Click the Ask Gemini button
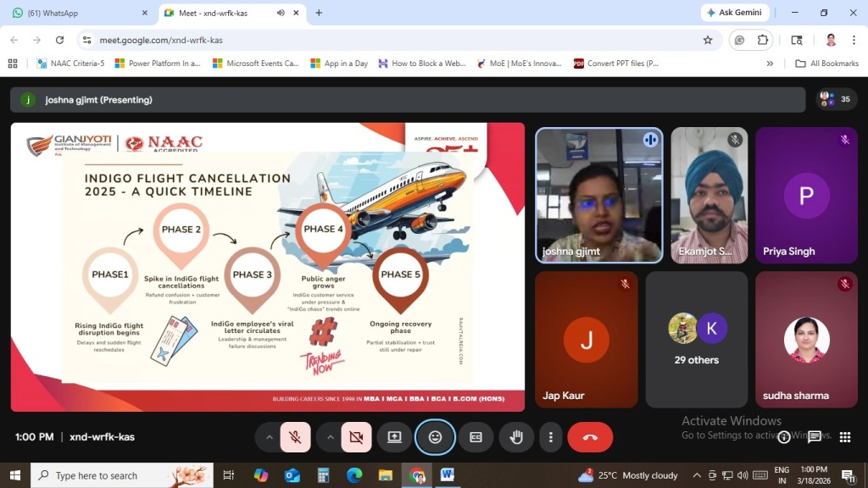 point(734,13)
